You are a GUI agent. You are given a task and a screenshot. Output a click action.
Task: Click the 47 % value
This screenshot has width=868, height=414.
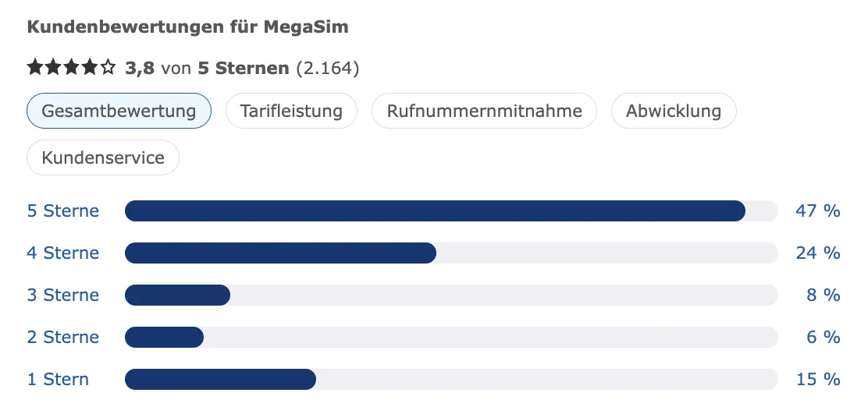[817, 211]
